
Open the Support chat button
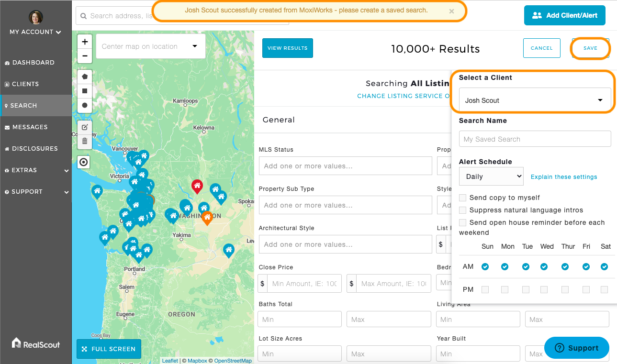tap(576, 348)
